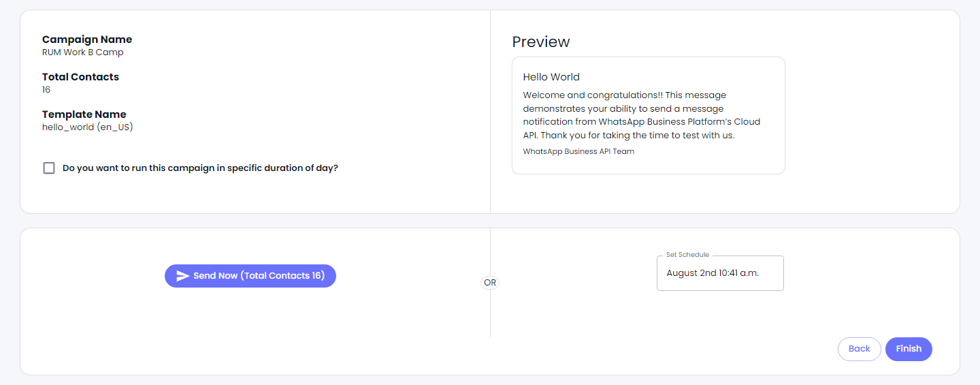Select the RUM Work B Camp campaign name
The image size is (980, 385).
[x=83, y=52]
